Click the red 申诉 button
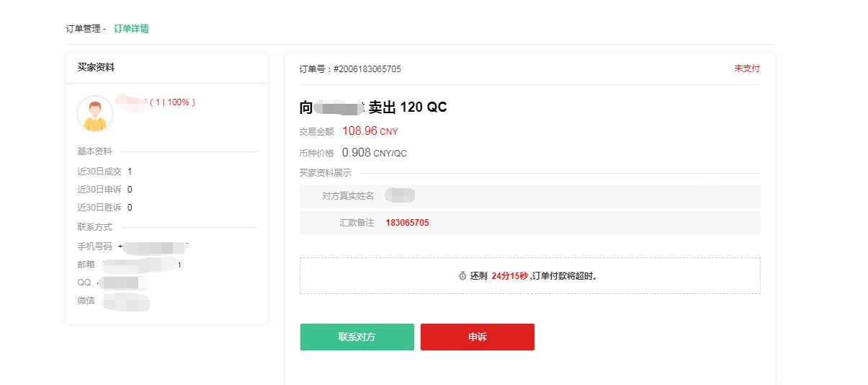 pyautogui.click(x=478, y=337)
